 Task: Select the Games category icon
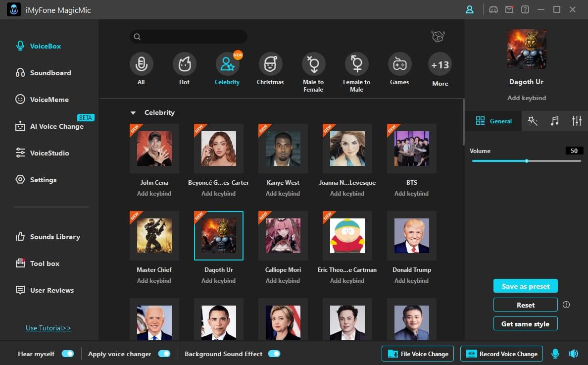tap(400, 64)
